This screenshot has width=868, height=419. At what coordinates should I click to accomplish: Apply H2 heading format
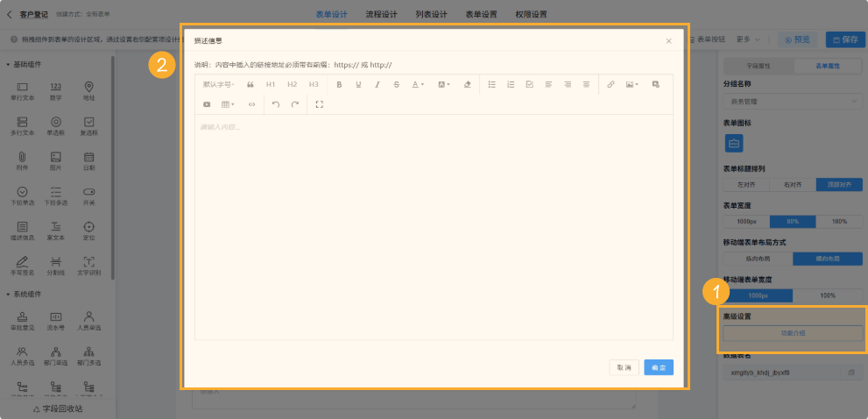[293, 85]
